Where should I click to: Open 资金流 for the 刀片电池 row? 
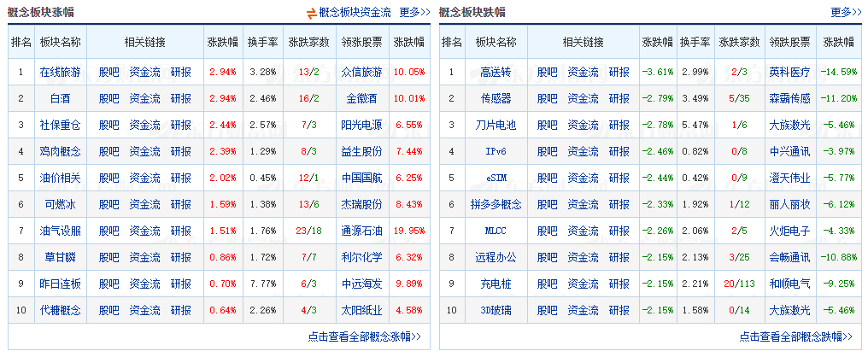pyautogui.click(x=583, y=125)
